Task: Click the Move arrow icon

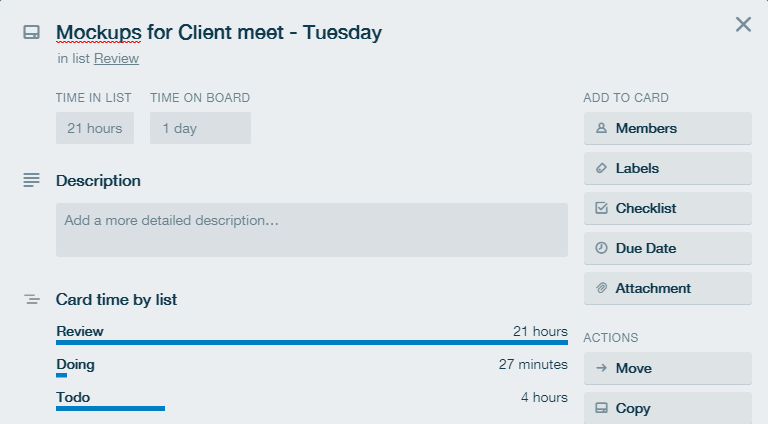Action: [601, 368]
